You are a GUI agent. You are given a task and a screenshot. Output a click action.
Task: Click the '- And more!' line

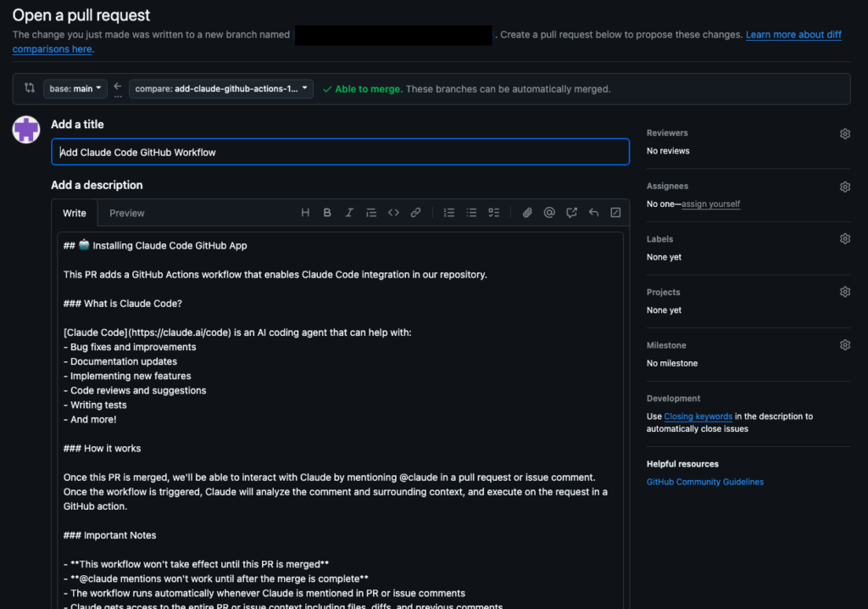(x=90, y=420)
